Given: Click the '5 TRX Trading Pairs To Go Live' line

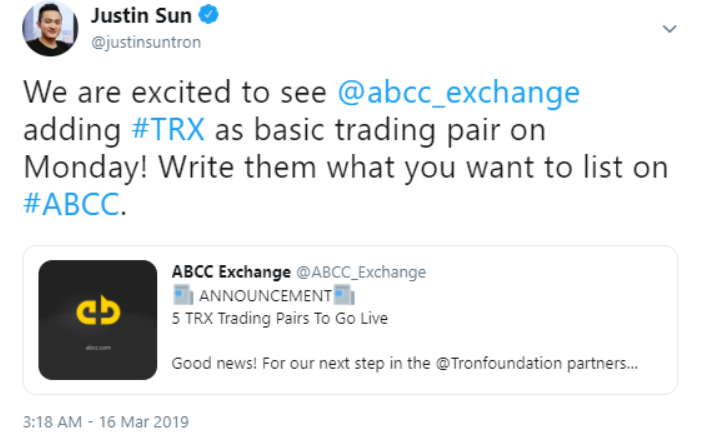Looking at the screenshot, I should click(280, 318).
